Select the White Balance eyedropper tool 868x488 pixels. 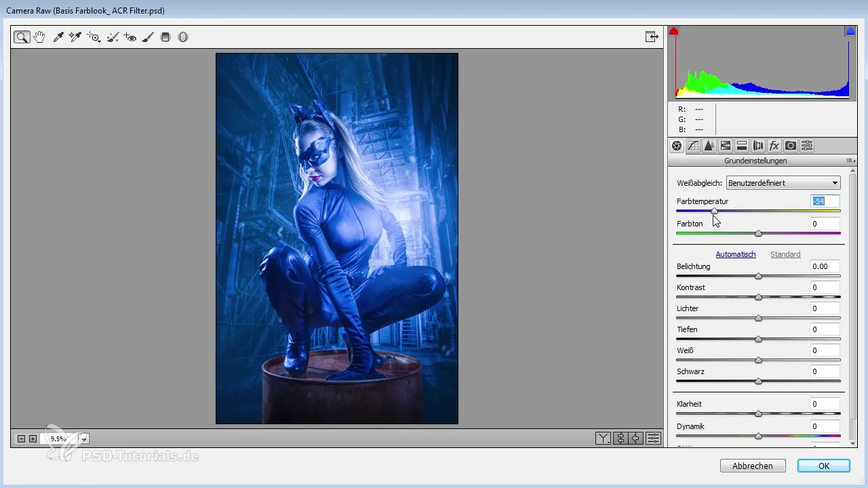[x=58, y=37]
